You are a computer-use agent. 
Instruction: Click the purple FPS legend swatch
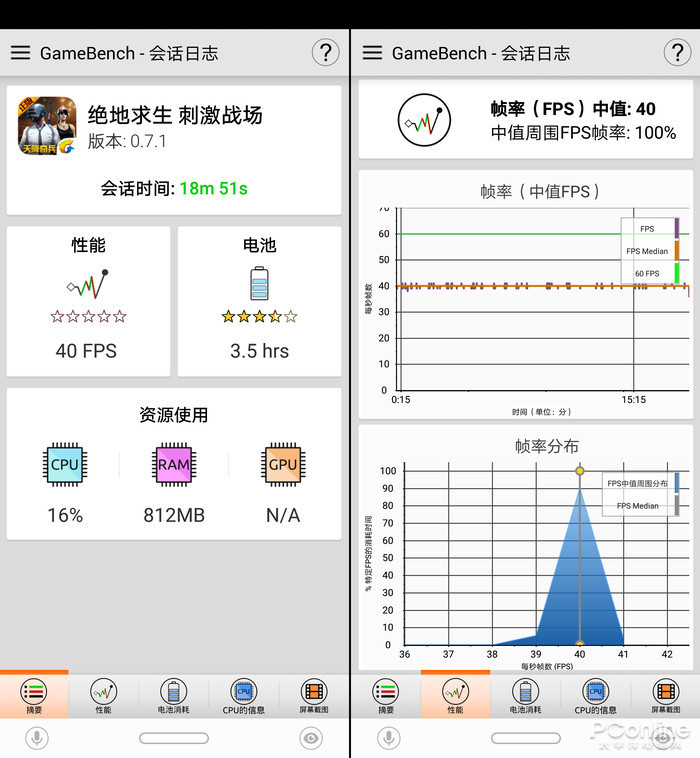coord(676,228)
